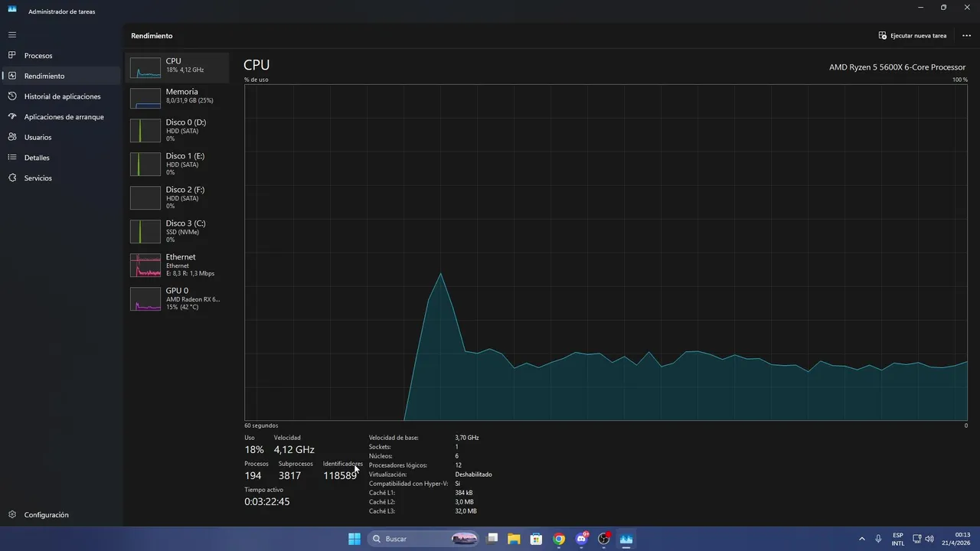
Task: Click the Rendimiento page heading
Action: point(152,36)
